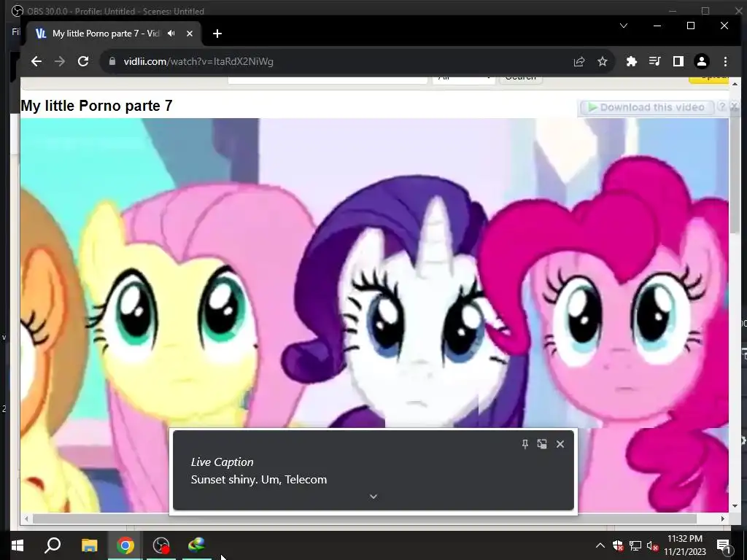Close the Live Caption popup
Viewport: 747px width, 560px height.
(560, 444)
